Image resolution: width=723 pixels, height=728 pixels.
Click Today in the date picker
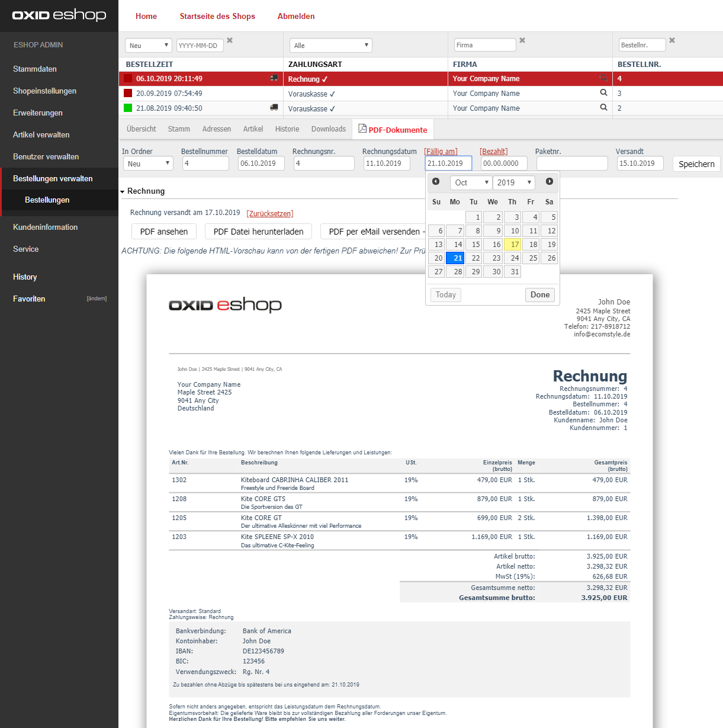pos(446,294)
